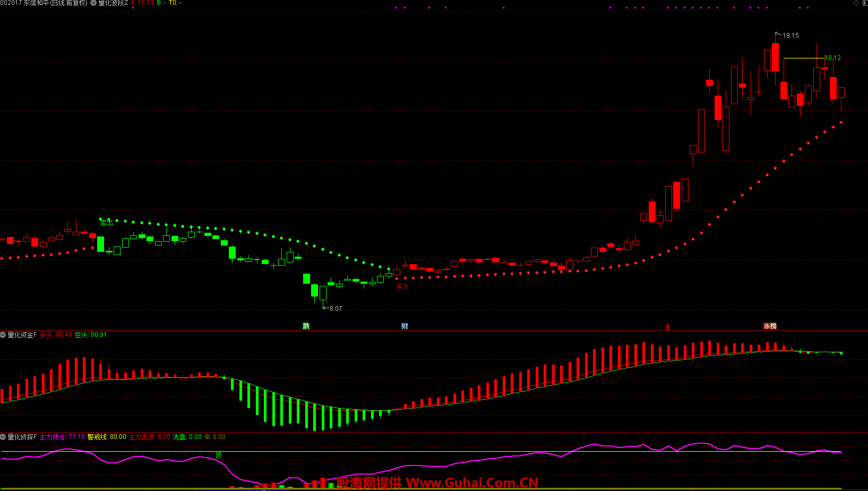The width and height of the screenshot is (868, 491).
Task: Click the 主力持仓: 77.18 value
Action: click(63, 437)
